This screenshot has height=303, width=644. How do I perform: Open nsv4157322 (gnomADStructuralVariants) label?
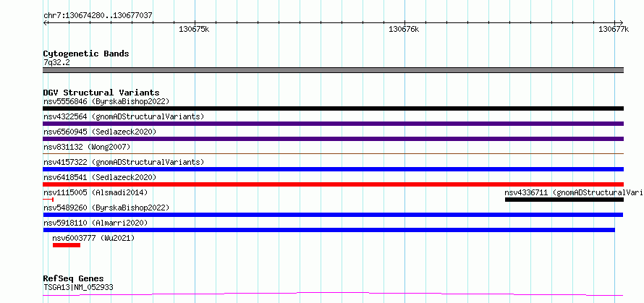click(124, 162)
